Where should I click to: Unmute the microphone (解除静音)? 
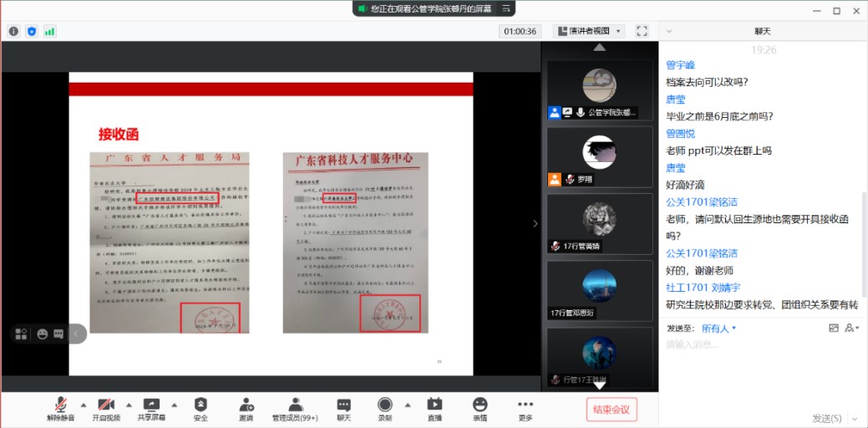(x=60, y=406)
